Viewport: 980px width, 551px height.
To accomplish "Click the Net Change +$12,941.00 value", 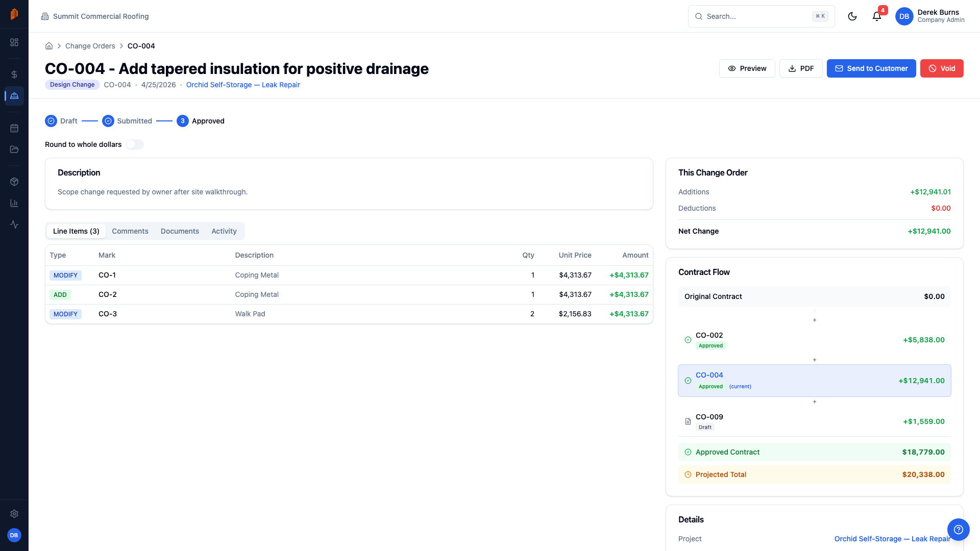I will (x=929, y=231).
